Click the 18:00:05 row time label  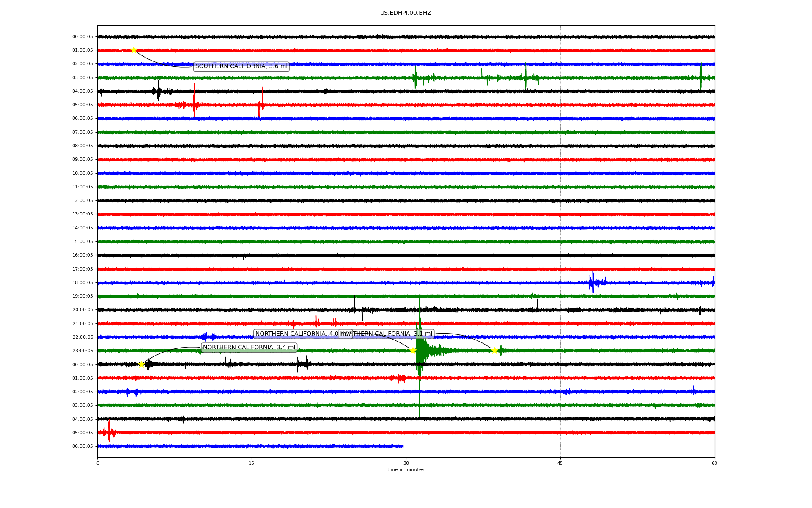click(x=82, y=283)
